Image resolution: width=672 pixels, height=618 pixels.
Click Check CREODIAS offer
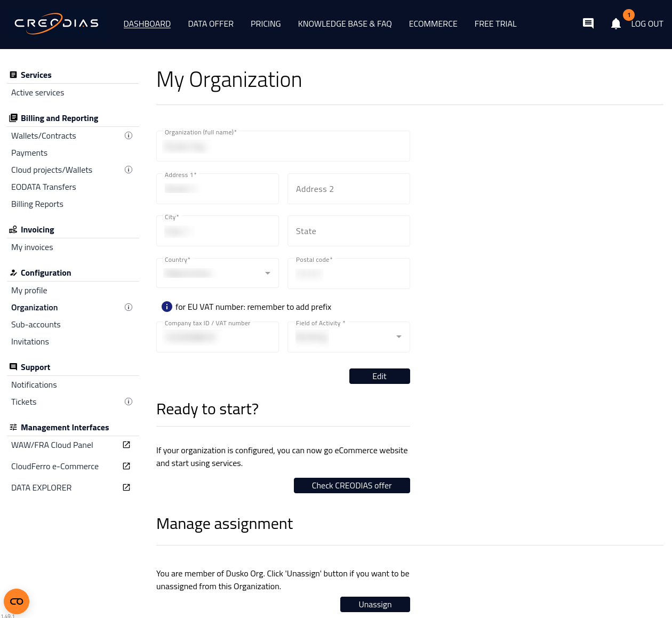pos(351,485)
